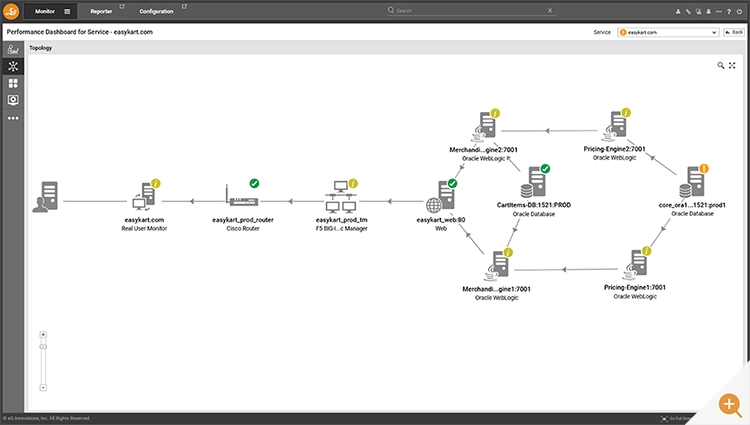
Task: Click the wrench tools icon in header
Action: click(x=688, y=11)
